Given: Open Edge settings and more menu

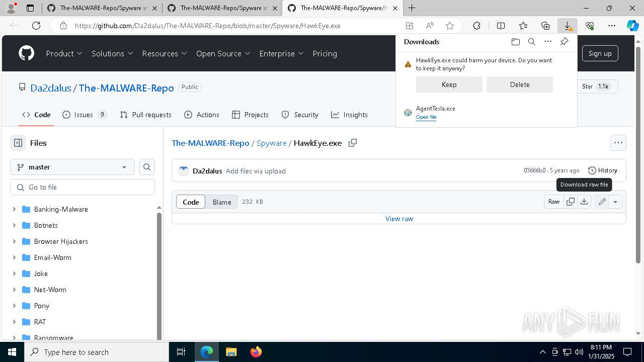Looking at the screenshot, I should point(612,26).
